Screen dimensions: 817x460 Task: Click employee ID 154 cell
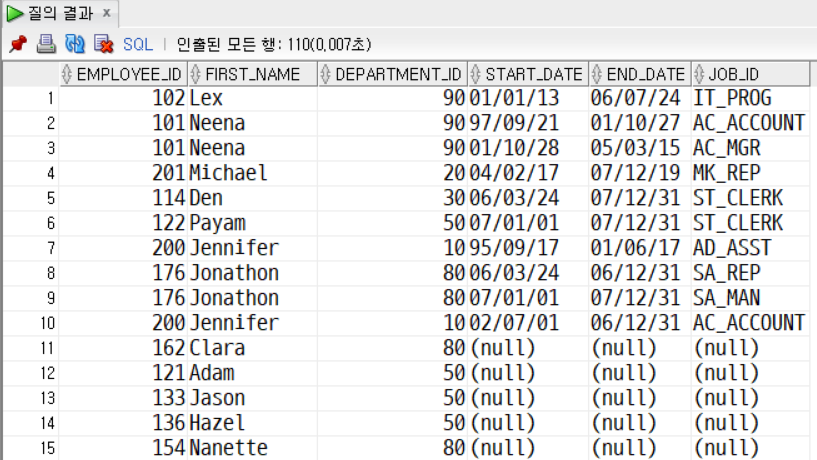(x=123, y=448)
